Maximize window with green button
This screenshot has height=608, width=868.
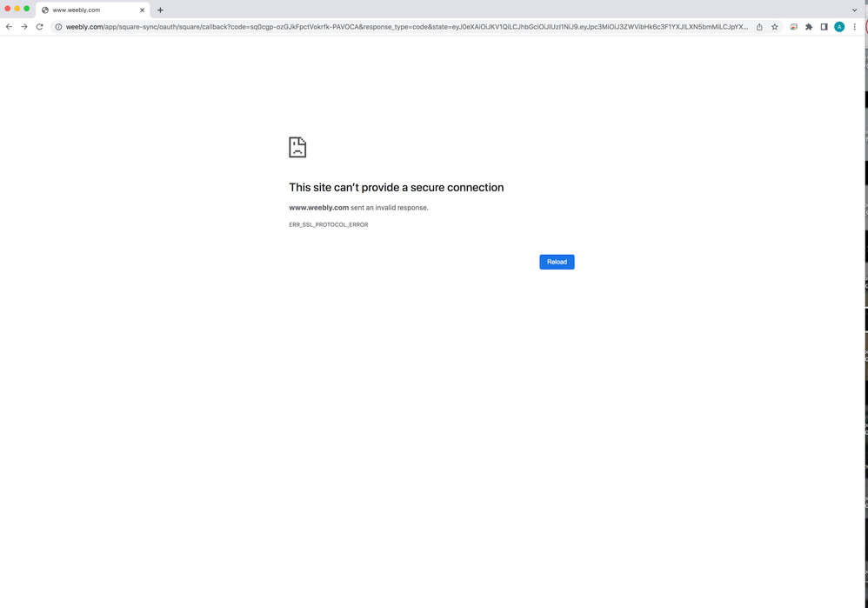(x=27, y=9)
